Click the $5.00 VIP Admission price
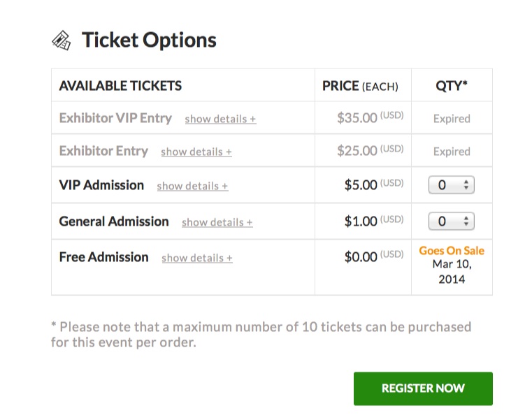Screen dimensions: 532x415 click(361, 185)
